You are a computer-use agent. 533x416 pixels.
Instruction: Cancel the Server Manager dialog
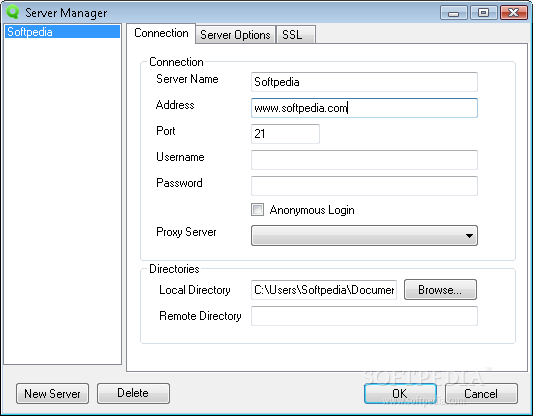pos(481,394)
